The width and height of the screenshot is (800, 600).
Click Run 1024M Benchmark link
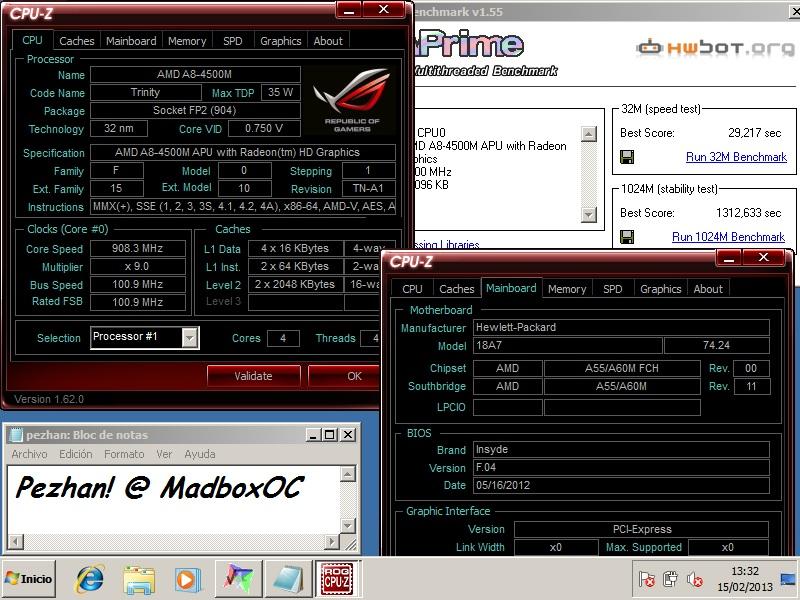pyautogui.click(x=728, y=237)
